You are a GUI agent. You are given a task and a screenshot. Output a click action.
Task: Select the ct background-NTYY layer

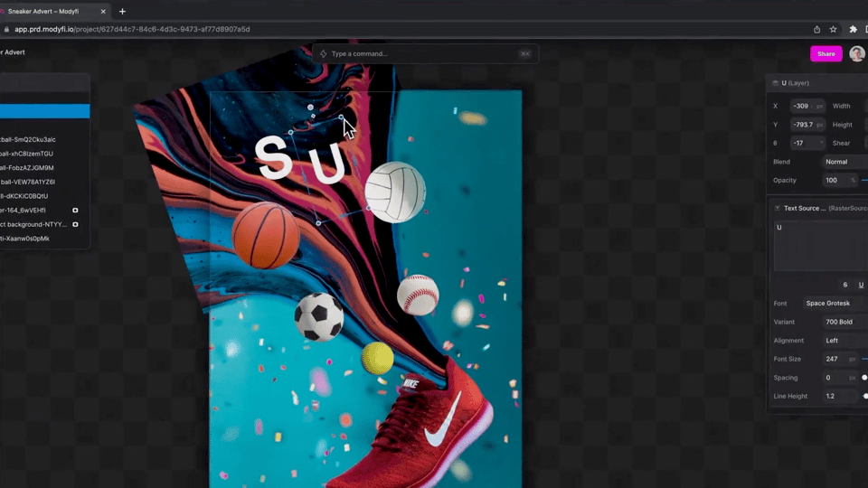point(33,224)
